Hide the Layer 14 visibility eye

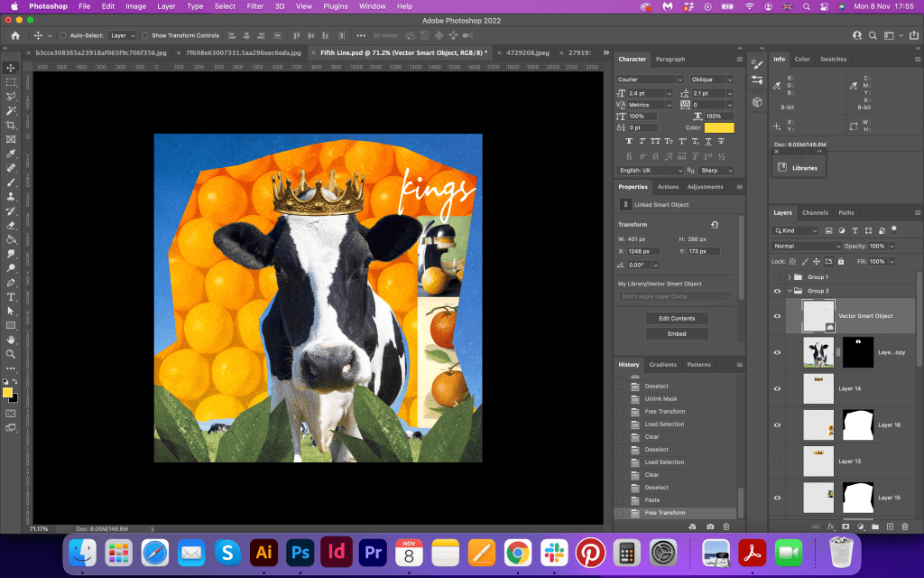coord(777,388)
